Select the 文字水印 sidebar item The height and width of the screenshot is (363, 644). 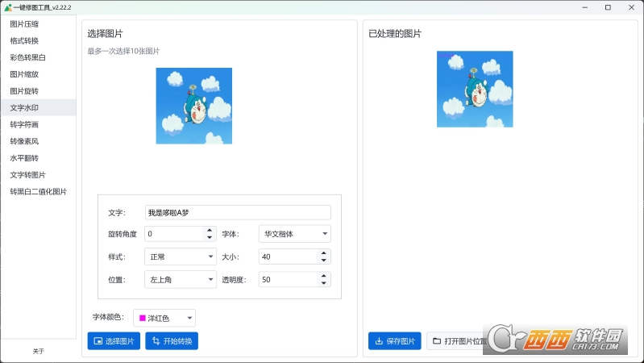pyautogui.click(x=38, y=108)
